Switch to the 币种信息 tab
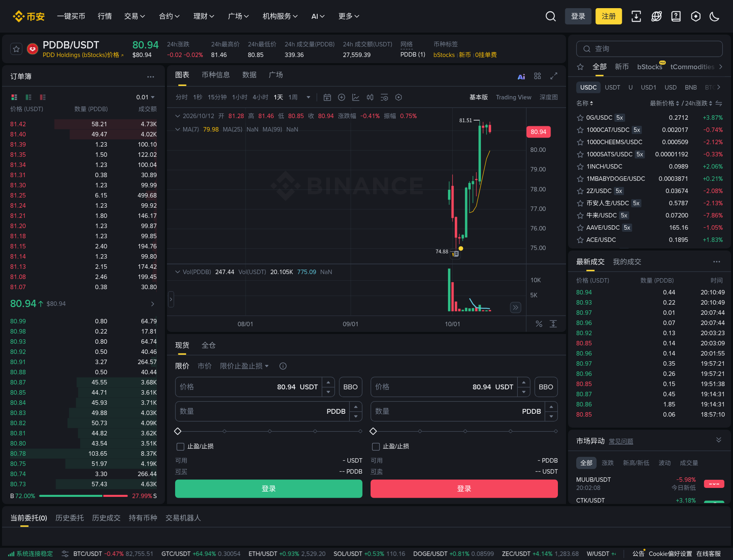This screenshot has width=733, height=560. click(x=216, y=75)
